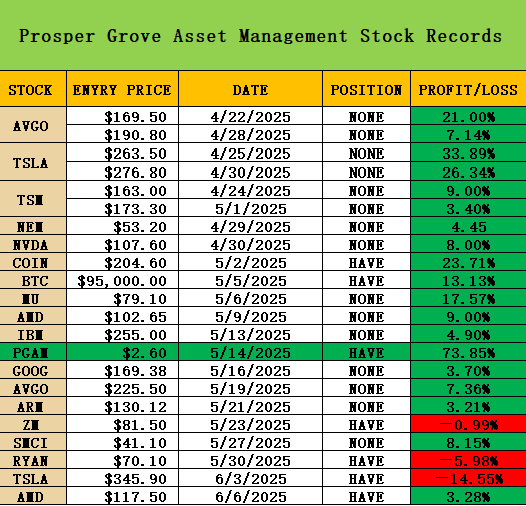526x506 pixels.
Task: Click the PROFIT/LOSS column header
Action: coord(468,89)
